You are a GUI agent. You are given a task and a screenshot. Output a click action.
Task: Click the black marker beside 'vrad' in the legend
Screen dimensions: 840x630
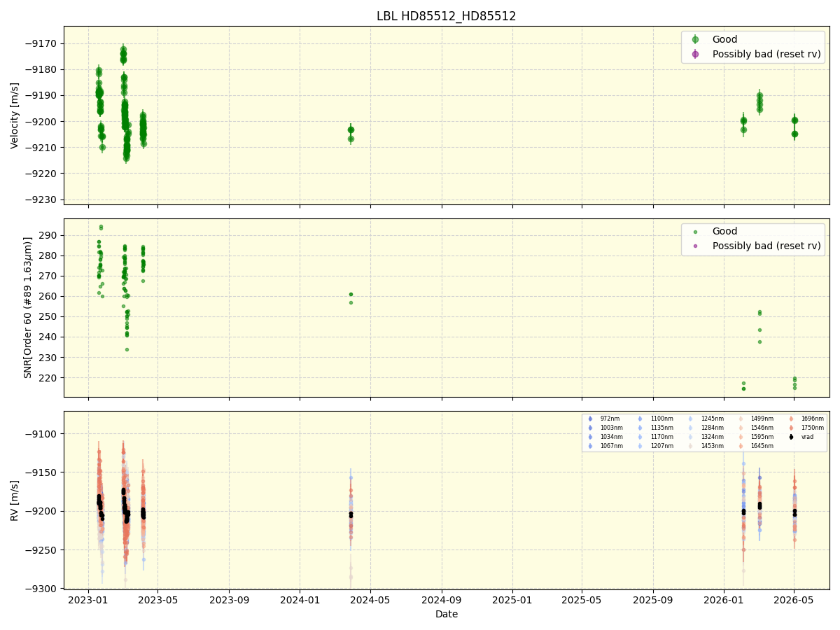[x=791, y=437]
